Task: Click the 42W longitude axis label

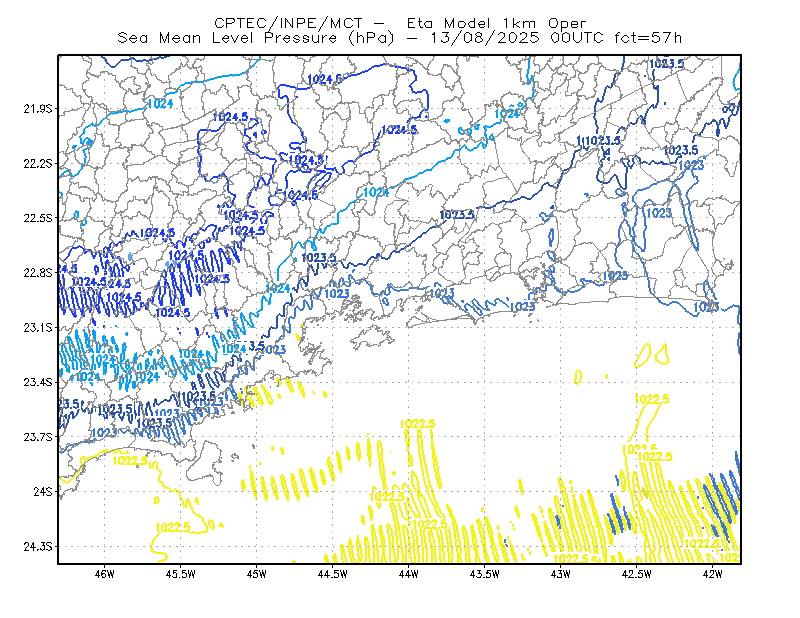Action: click(712, 574)
